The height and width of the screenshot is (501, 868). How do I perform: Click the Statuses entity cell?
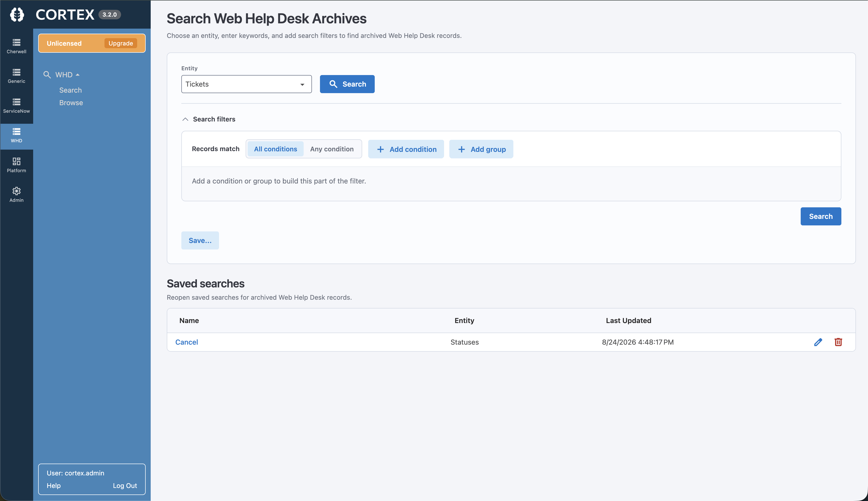[x=464, y=342]
